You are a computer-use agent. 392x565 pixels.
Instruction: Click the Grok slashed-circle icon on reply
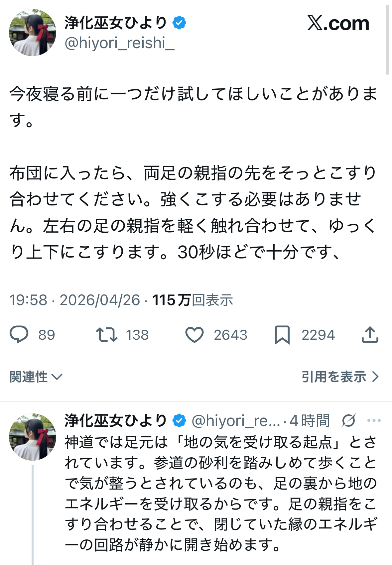tap(348, 421)
